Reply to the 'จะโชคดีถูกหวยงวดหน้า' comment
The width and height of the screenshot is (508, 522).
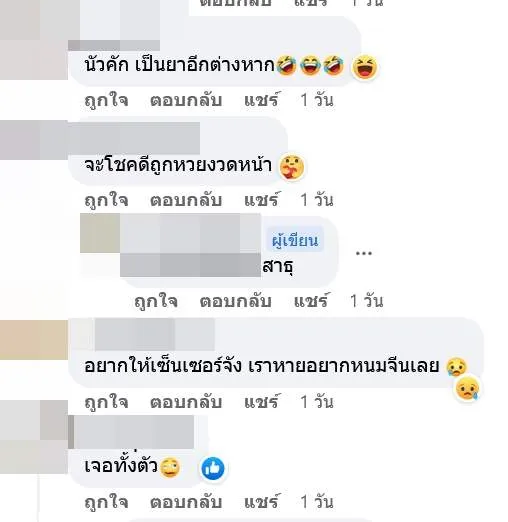(x=186, y=200)
